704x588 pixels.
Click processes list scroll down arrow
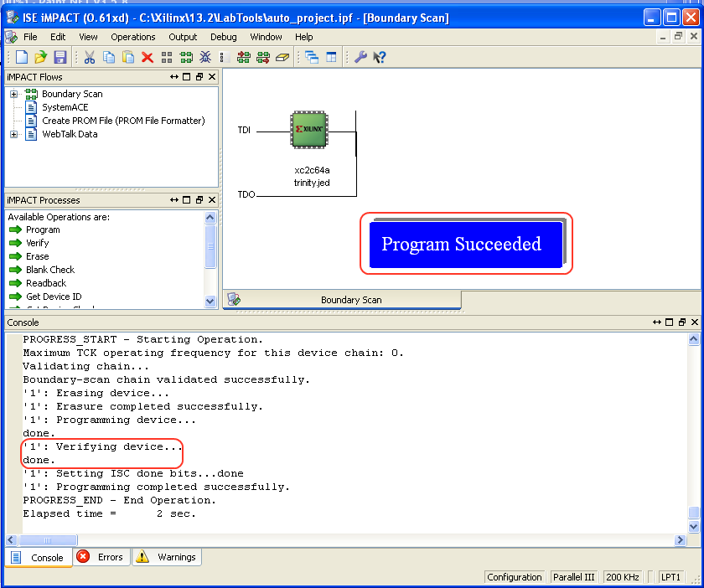210,302
